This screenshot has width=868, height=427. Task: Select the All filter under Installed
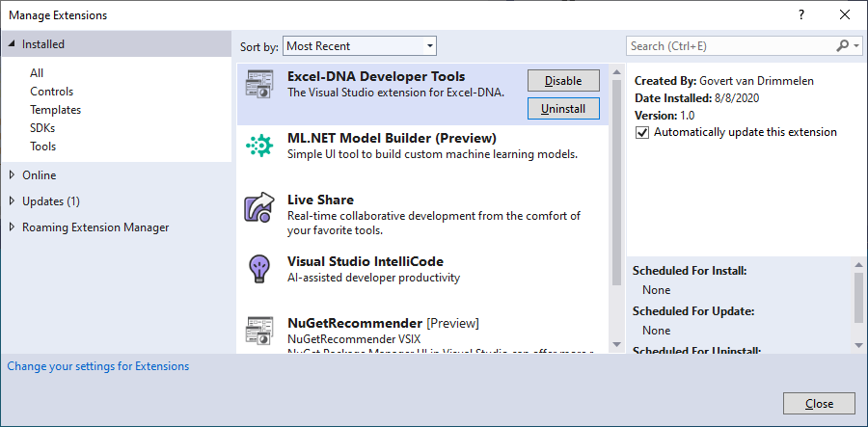tap(37, 73)
